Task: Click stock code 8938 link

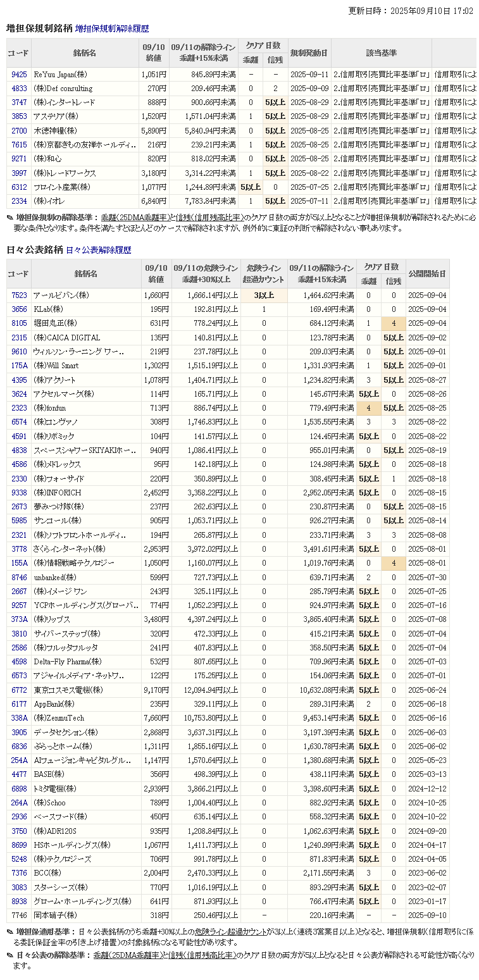Action: coord(19,902)
